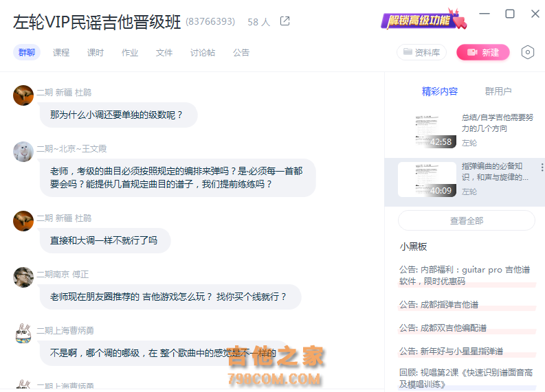Click the 查看全部 button
Image resolution: width=545 pixels, height=392 pixels.
pos(467,220)
